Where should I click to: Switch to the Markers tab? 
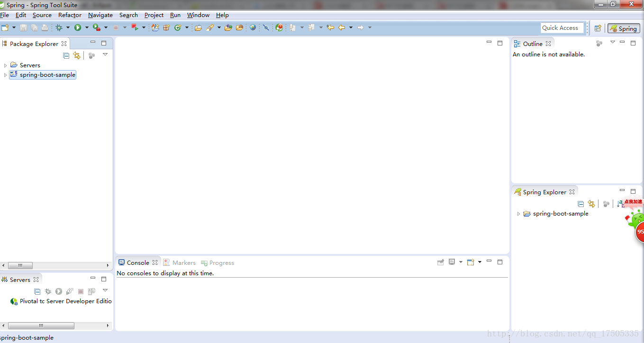[179, 262]
